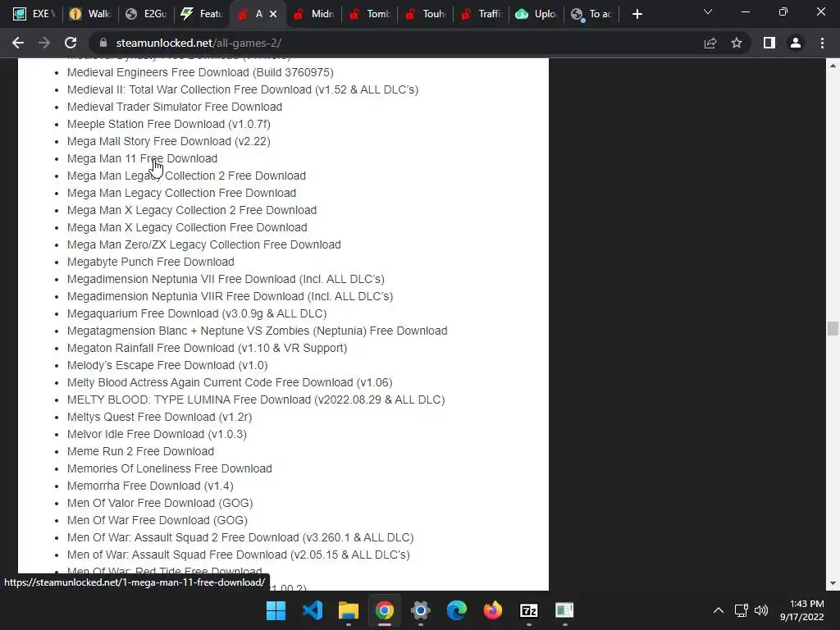Open Meeple Station Free Download link
Viewport: 840px width, 630px height.
click(169, 124)
